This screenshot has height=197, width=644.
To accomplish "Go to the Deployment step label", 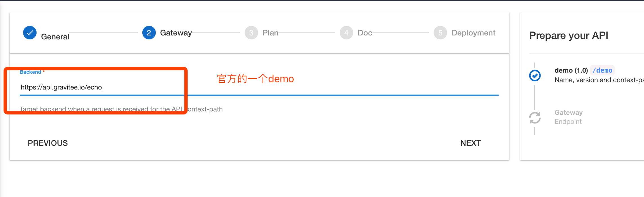I will coord(474,33).
